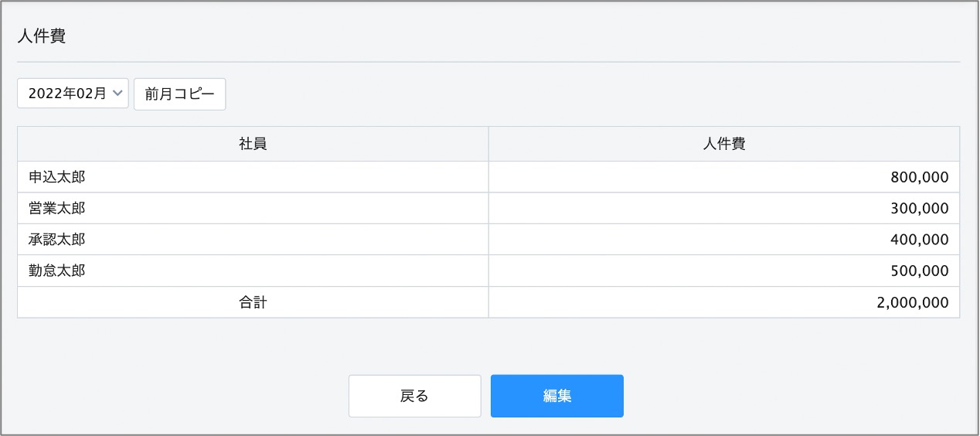Click the 合計 total label cell
This screenshot has height=436, width=980.
[253, 302]
